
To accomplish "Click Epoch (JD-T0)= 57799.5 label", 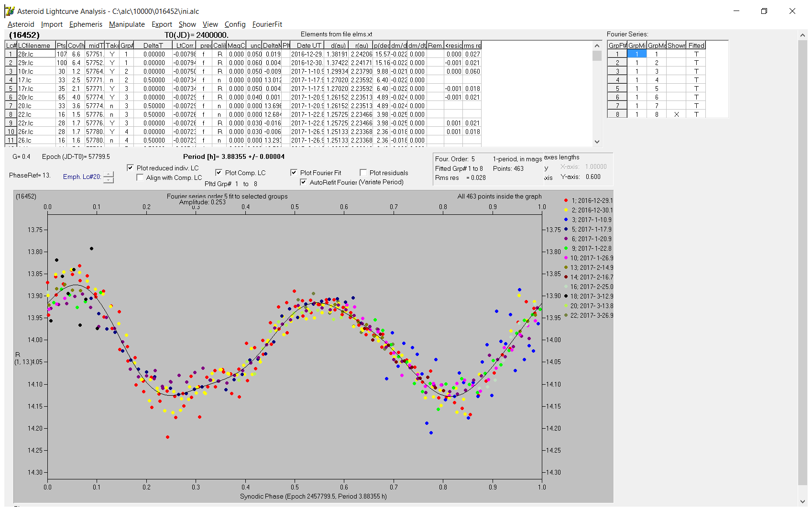I will [76, 156].
